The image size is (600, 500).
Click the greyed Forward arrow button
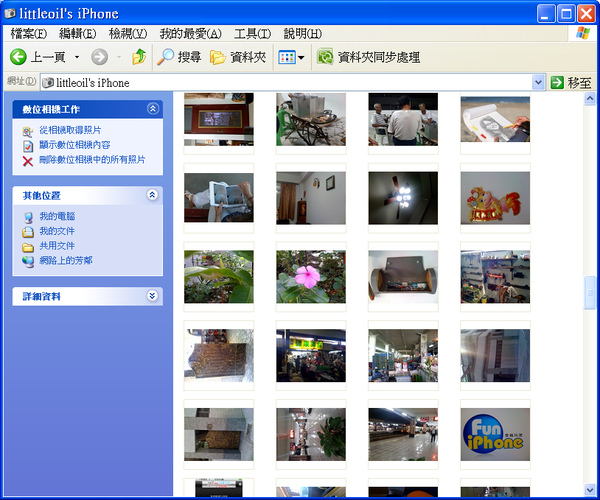[99, 57]
